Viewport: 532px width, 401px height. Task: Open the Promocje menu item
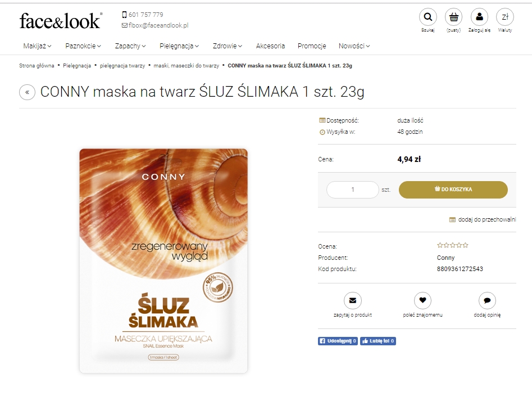point(312,46)
